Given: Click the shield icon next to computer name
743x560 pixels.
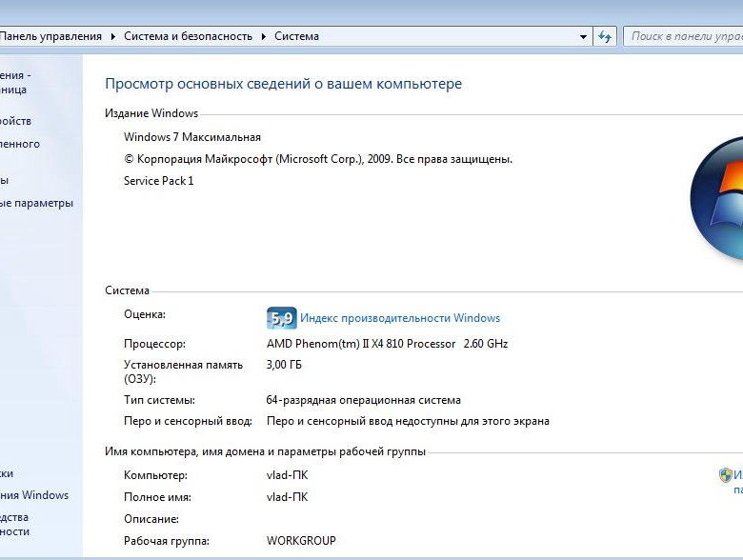Looking at the screenshot, I should (725, 474).
